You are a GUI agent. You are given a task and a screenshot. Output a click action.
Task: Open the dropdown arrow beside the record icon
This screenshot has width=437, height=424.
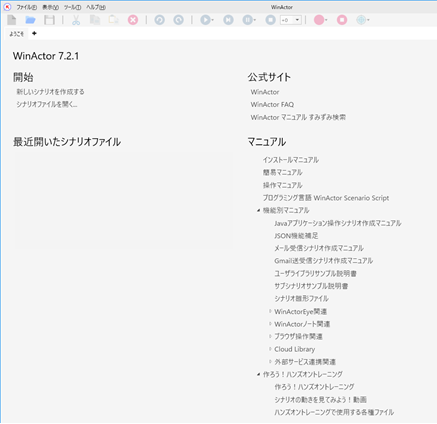tap(326, 20)
